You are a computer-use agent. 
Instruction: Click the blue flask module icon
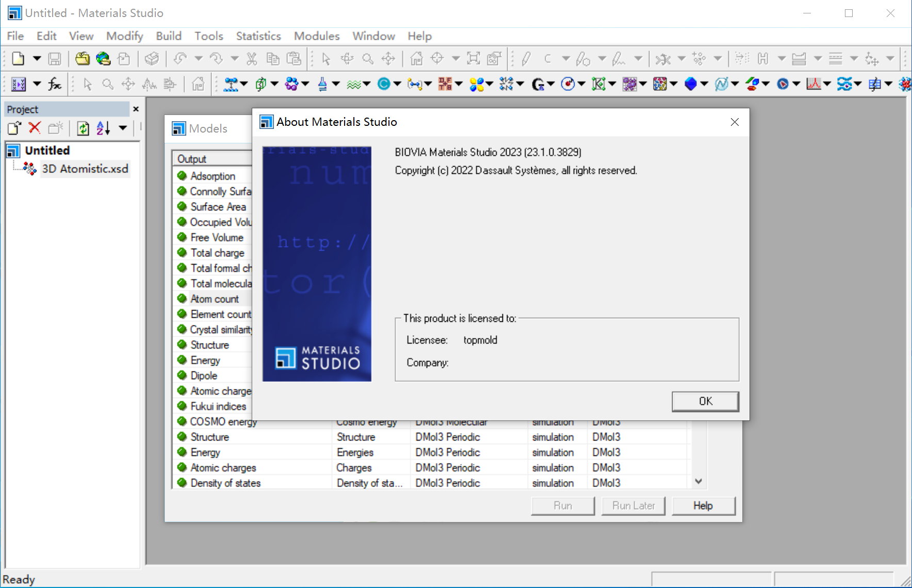322,84
